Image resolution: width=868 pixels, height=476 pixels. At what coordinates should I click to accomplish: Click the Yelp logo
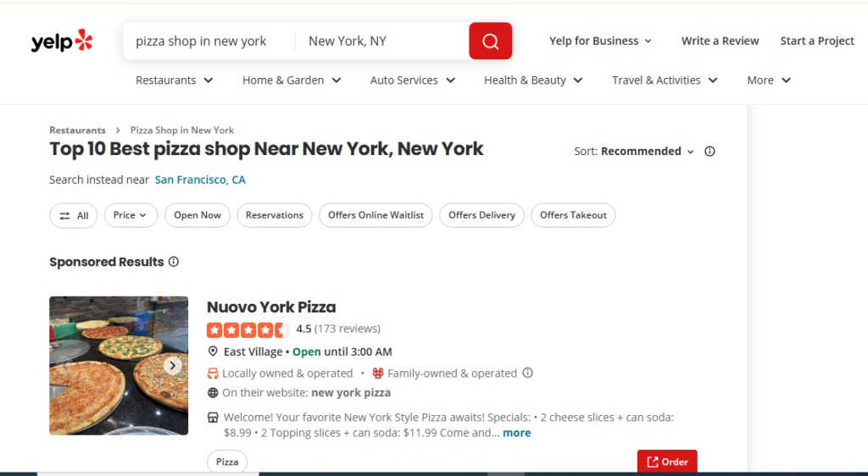click(x=62, y=41)
